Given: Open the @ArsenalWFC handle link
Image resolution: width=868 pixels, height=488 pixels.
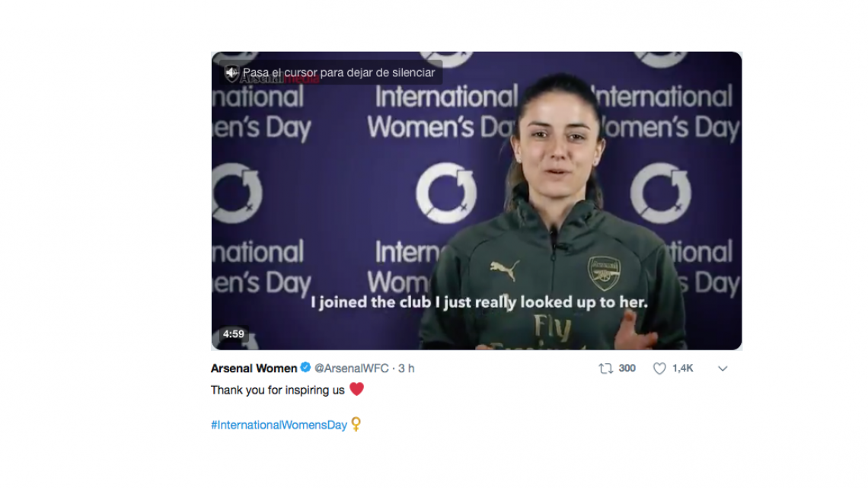Looking at the screenshot, I should (353, 368).
